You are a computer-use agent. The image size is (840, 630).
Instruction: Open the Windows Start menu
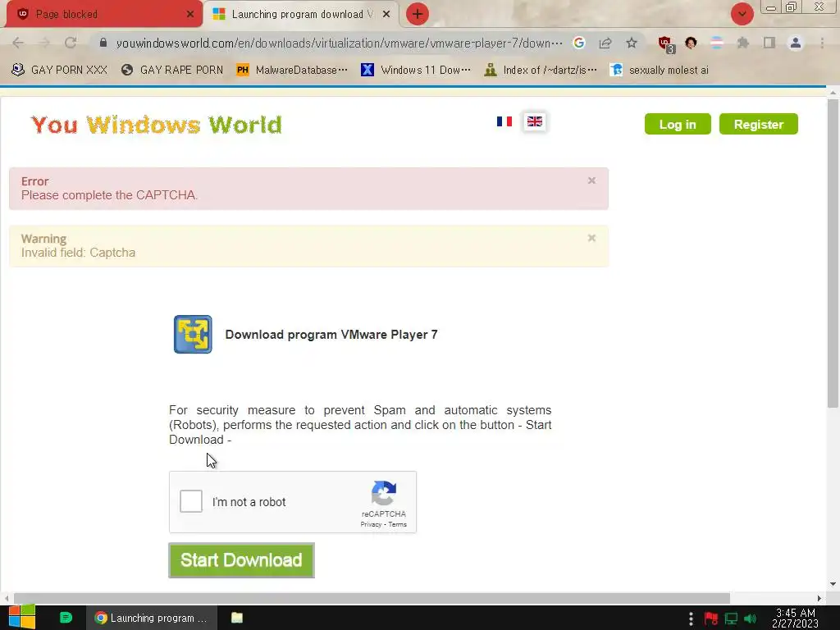point(22,617)
